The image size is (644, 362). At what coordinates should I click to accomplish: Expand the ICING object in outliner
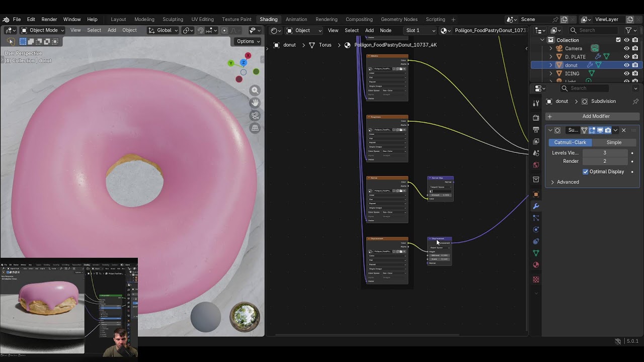(551, 73)
